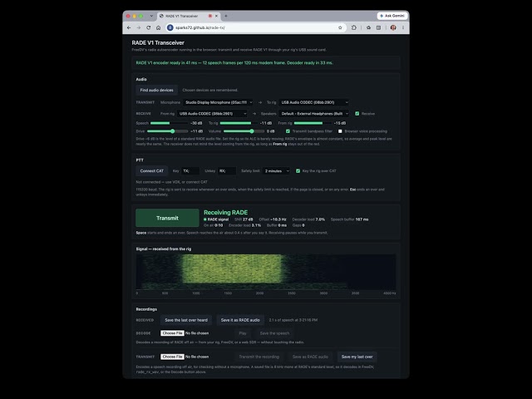Click the Transmit the recording button

pyautogui.click(x=259, y=357)
